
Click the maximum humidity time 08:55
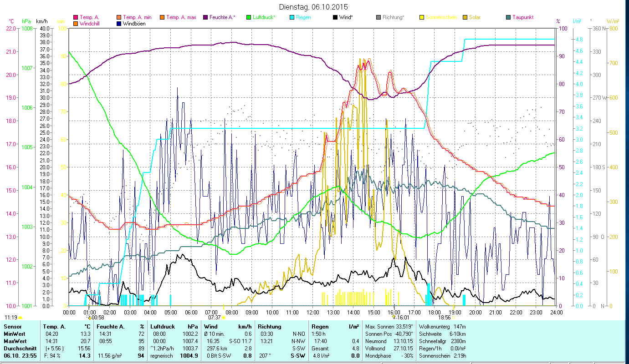pyautogui.click(x=106, y=341)
